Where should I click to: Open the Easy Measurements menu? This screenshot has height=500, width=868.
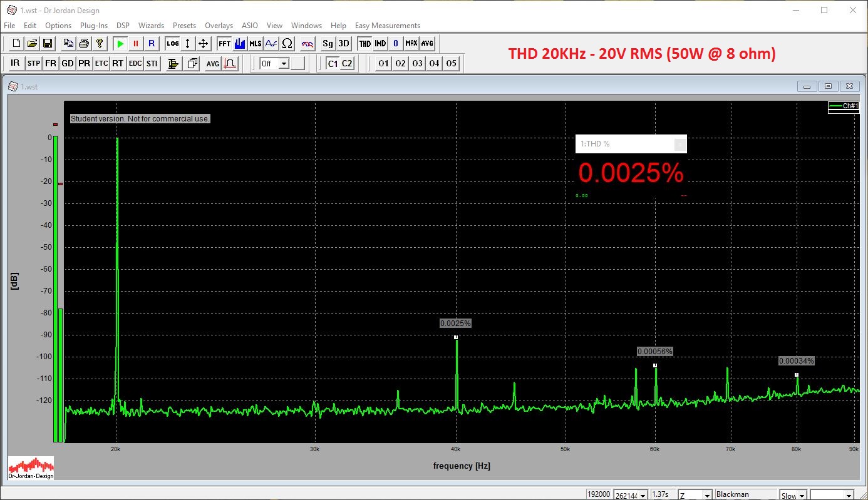387,26
